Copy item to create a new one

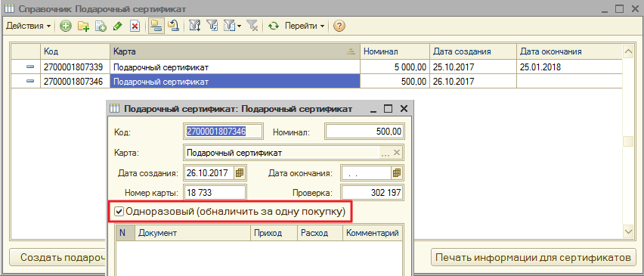[x=101, y=26]
